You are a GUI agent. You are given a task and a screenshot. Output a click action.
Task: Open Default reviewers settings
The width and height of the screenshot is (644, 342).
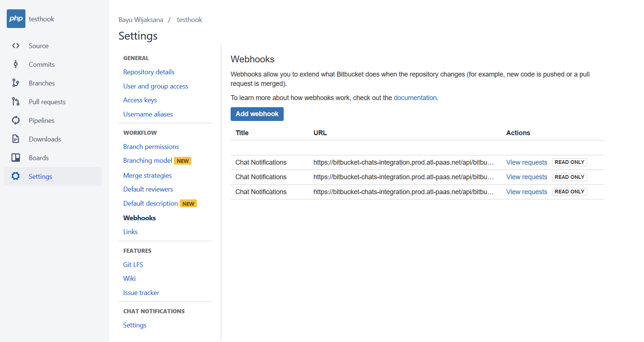tap(148, 189)
